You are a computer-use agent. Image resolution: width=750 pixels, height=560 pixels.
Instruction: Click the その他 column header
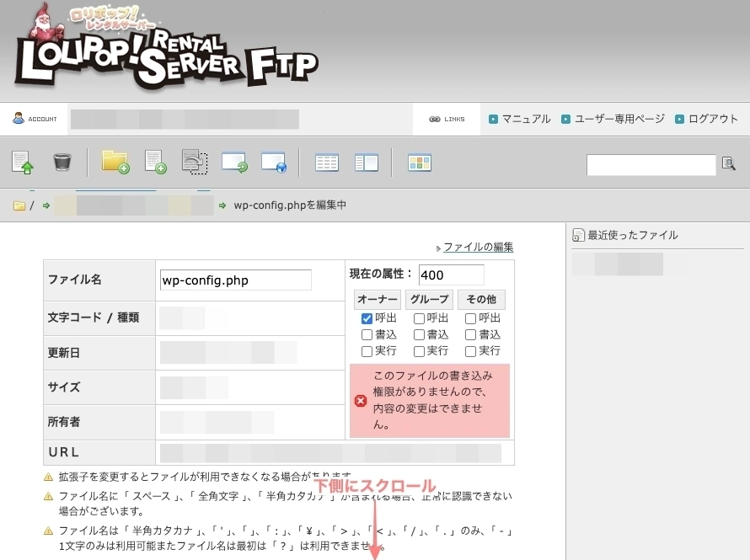pos(481,300)
